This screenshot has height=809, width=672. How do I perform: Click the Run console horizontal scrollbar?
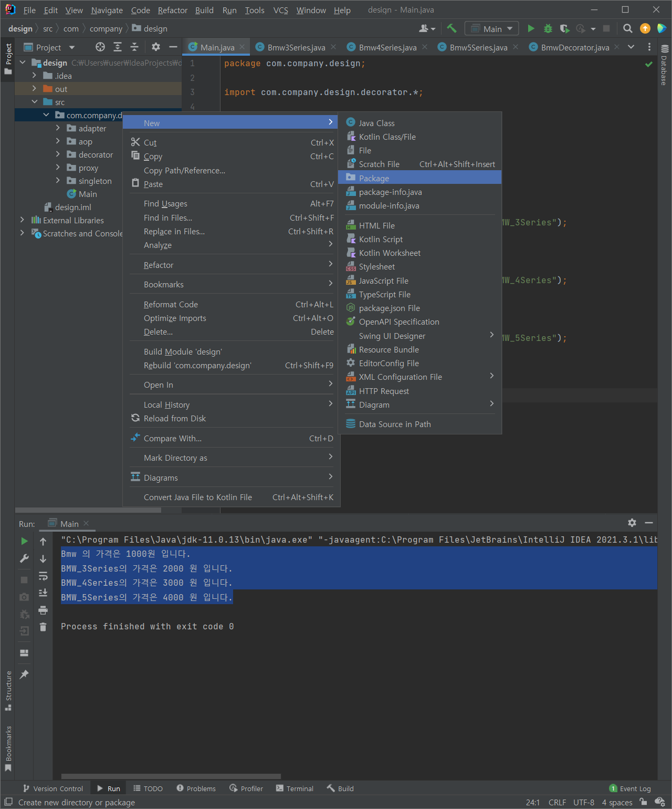click(171, 776)
